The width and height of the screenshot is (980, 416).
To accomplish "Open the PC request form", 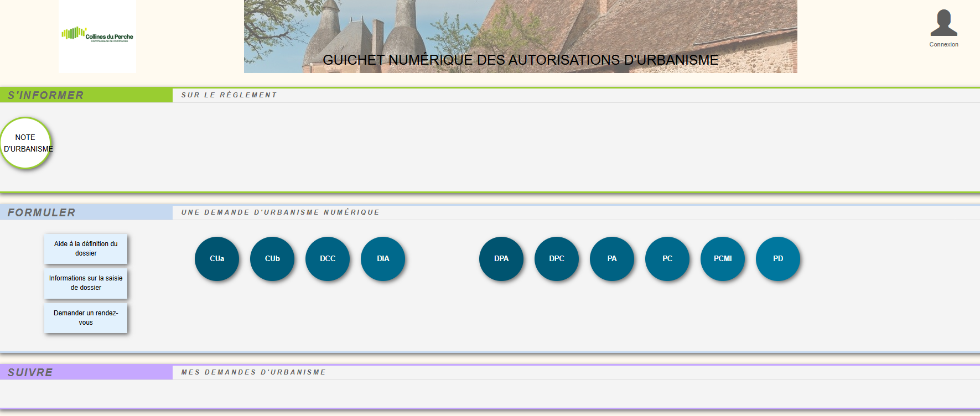I will (x=667, y=259).
